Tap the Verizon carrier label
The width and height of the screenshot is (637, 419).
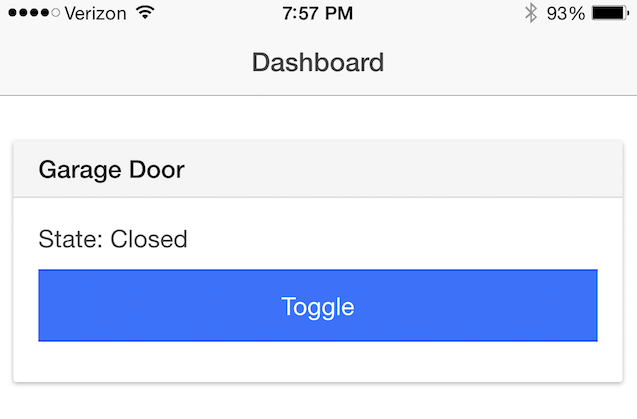click(x=95, y=14)
